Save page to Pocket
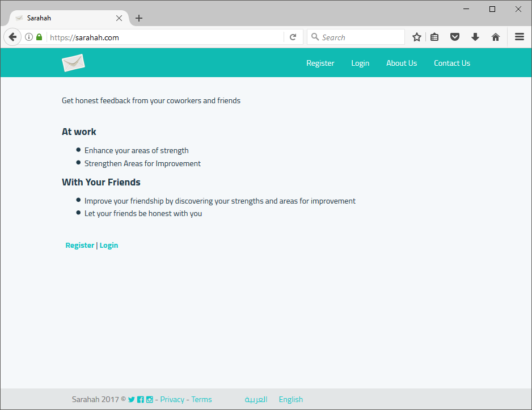 coord(455,37)
